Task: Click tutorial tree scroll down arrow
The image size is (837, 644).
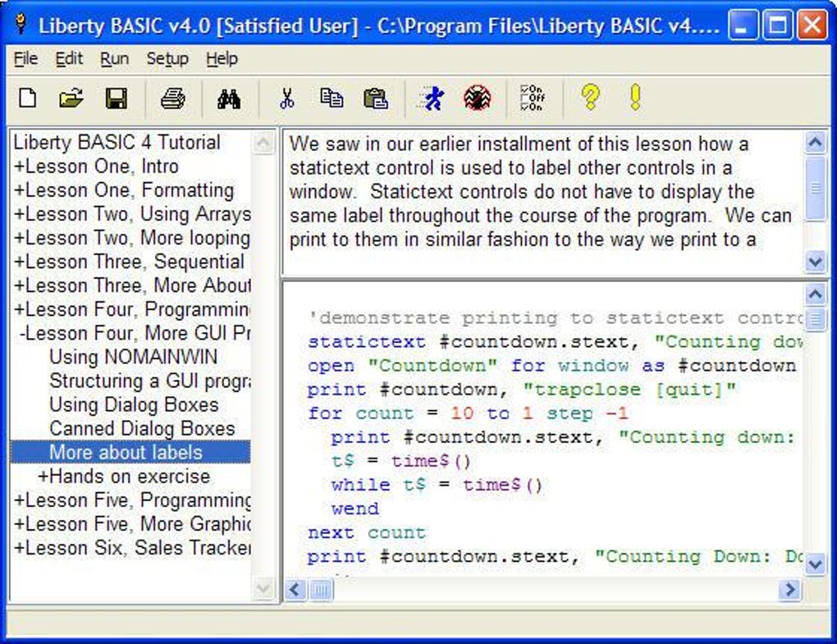Action: click(263, 588)
